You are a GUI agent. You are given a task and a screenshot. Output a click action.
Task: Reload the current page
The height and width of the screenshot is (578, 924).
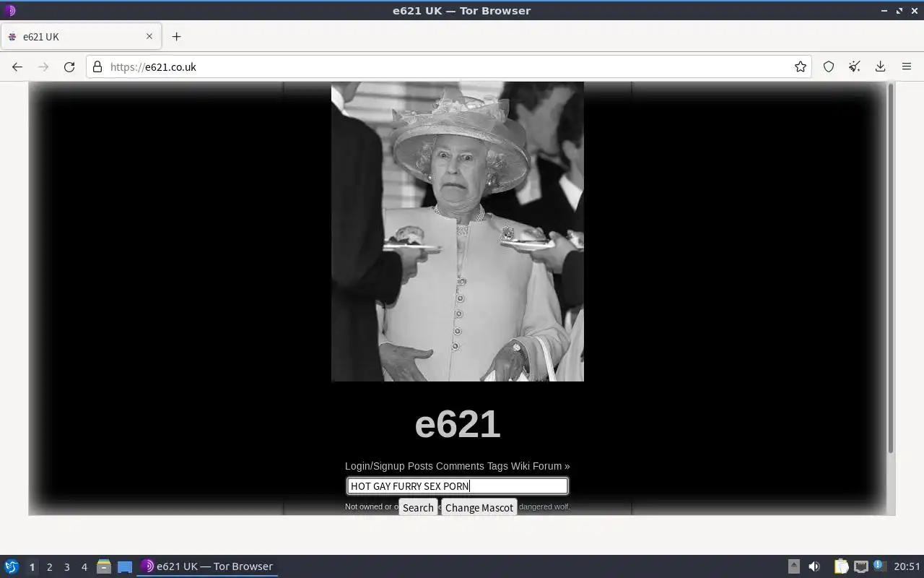click(x=69, y=66)
